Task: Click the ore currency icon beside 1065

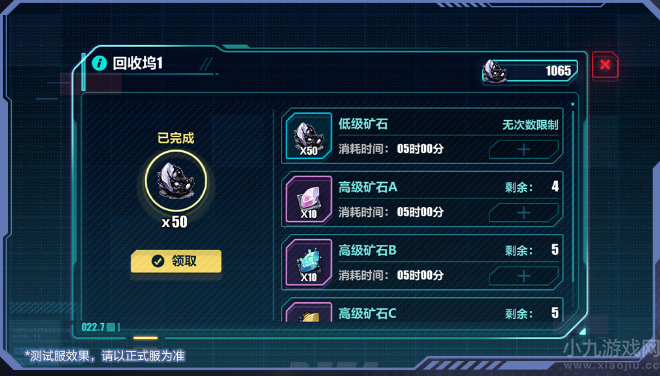Action: tap(494, 71)
